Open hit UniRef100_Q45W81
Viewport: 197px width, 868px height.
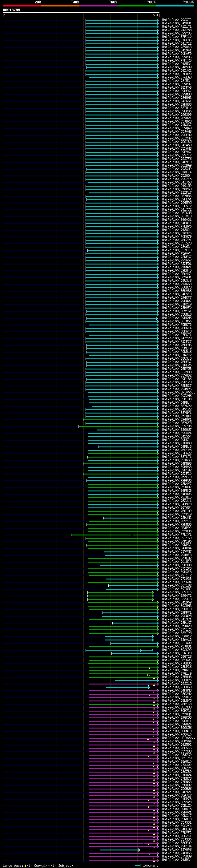point(176,23)
